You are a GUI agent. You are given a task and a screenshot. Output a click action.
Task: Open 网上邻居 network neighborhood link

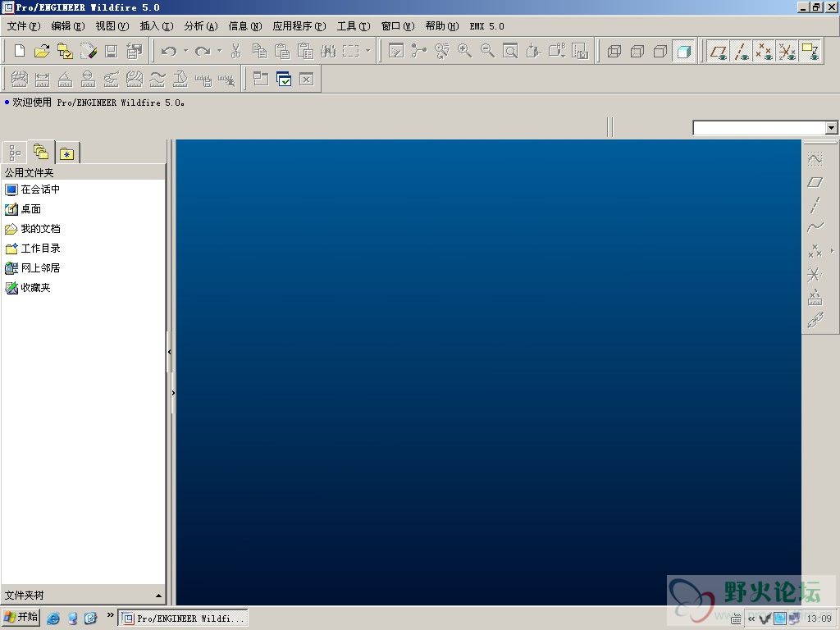(x=33, y=268)
